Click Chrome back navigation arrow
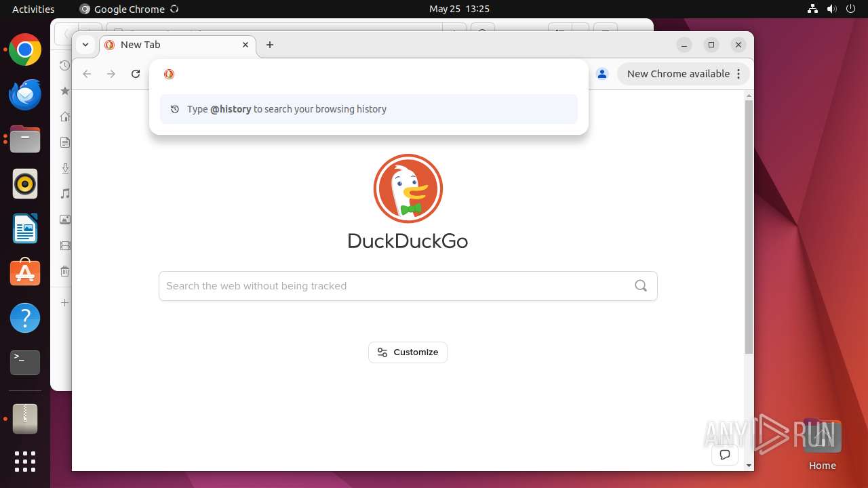 pyautogui.click(x=87, y=74)
